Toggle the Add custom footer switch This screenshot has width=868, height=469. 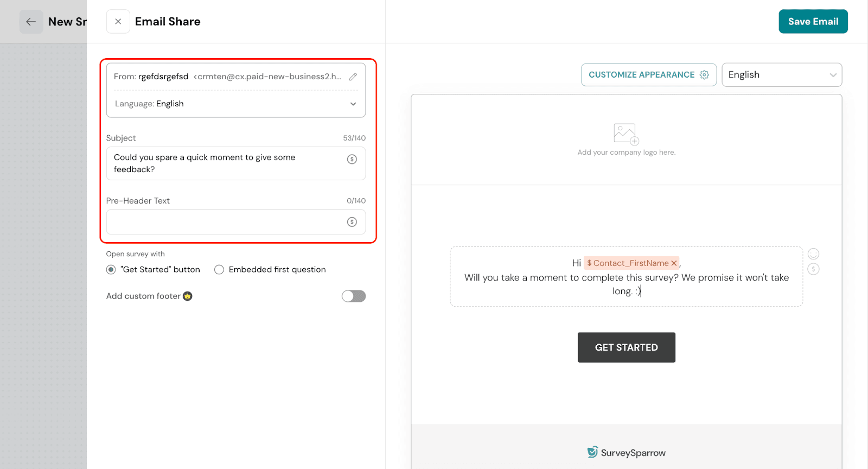354,296
